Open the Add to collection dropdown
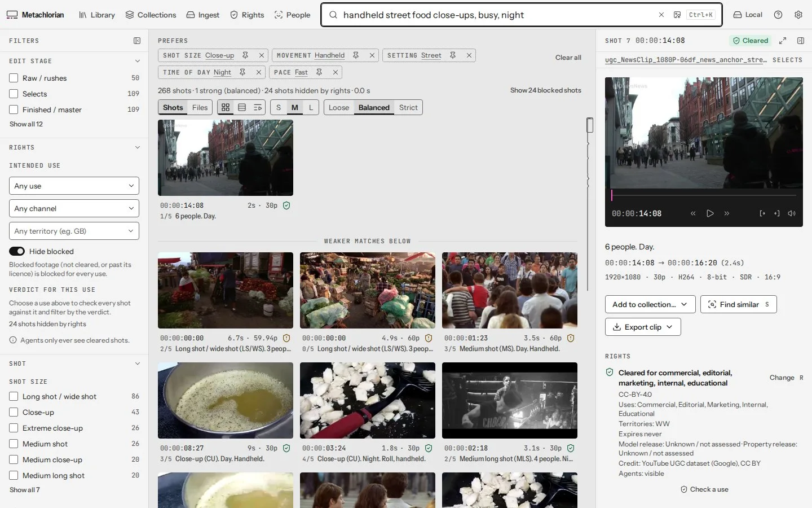 click(x=650, y=304)
